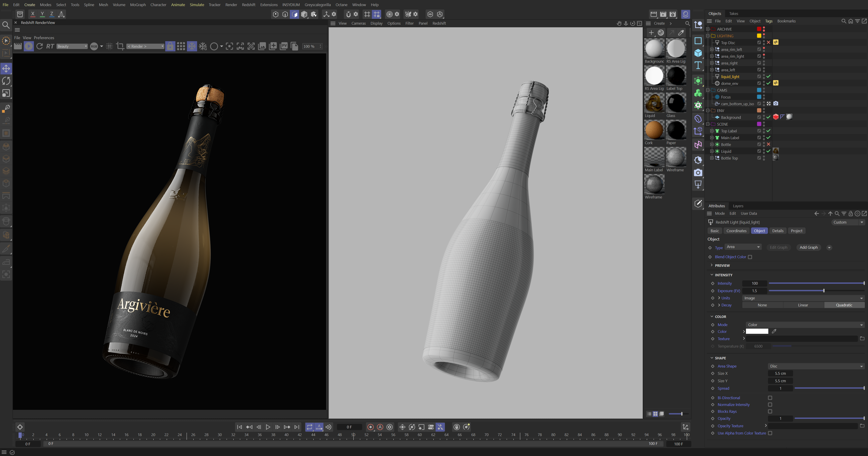Click the record active objects keyframe button
Viewport: 868px width, 456px height.
click(370, 427)
